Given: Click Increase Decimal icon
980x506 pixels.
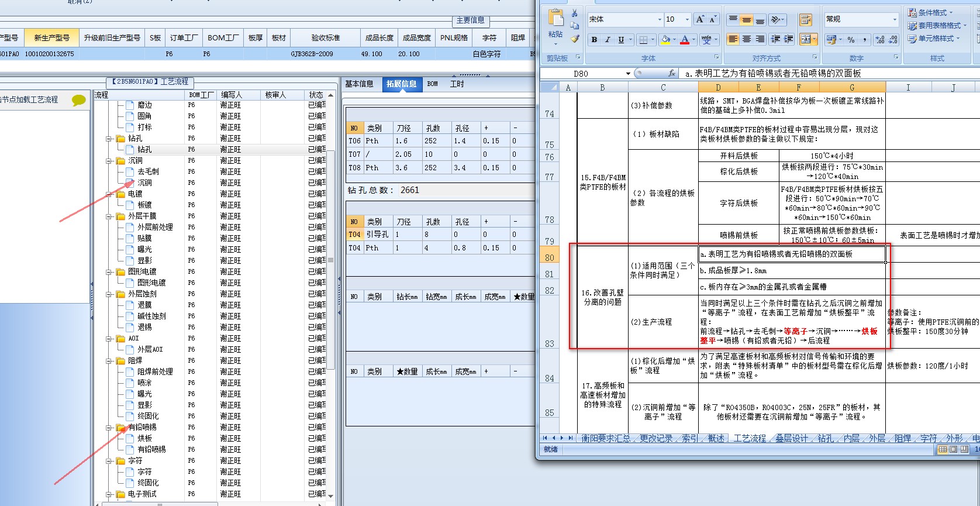Looking at the screenshot, I should point(879,40).
